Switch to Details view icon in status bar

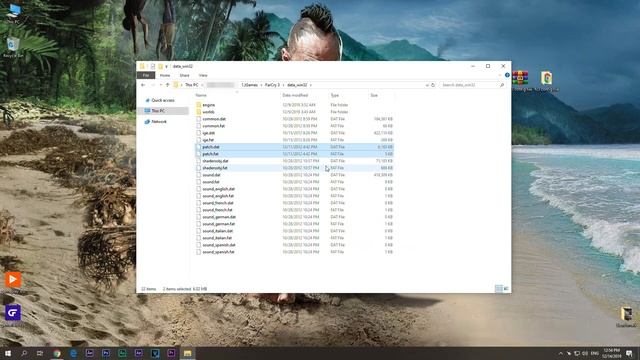click(499, 289)
